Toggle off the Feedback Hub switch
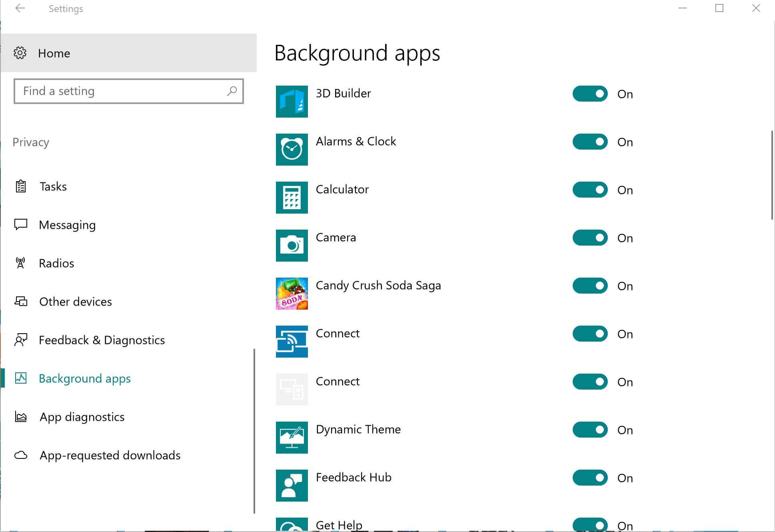775x532 pixels. pyautogui.click(x=590, y=478)
